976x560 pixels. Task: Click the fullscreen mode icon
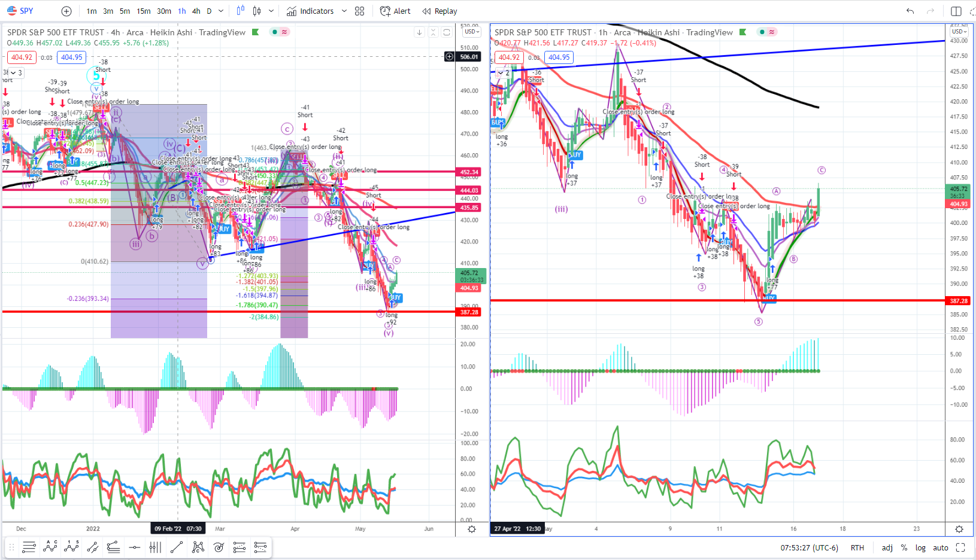click(x=960, y=547)
